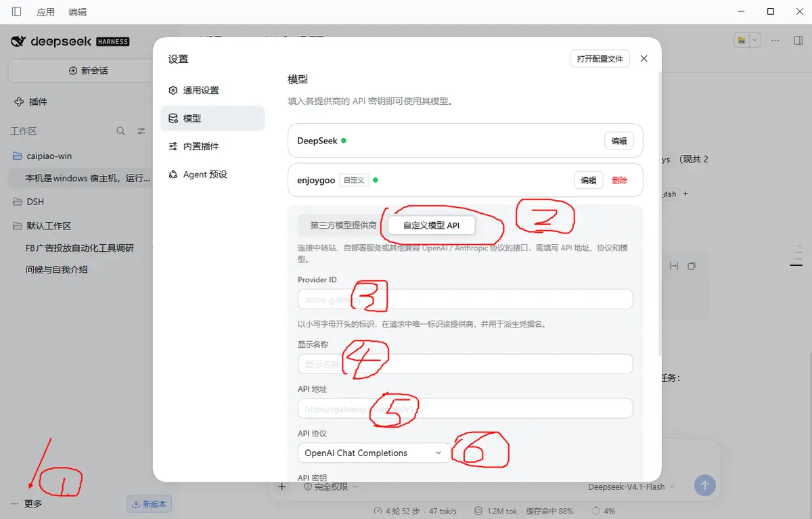The image size is (812, 519).
Task: Edit the enjoygoo provider
Action: [589, 180]
